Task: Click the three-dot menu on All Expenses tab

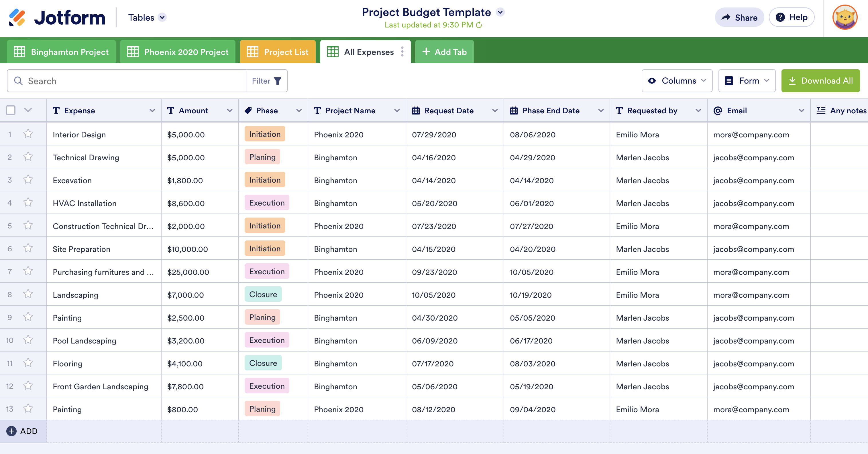Action: click(402, 52)
